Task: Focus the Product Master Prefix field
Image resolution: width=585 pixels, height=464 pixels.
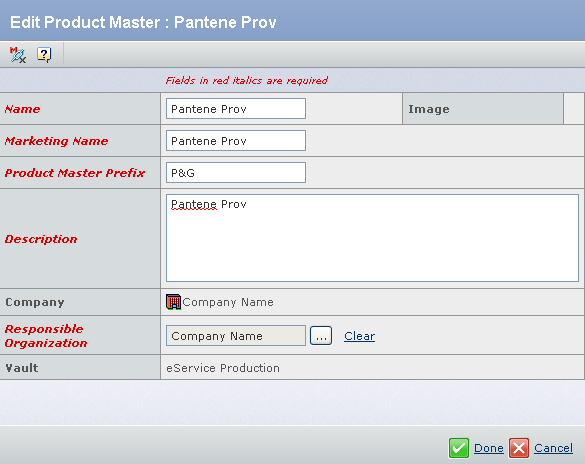Action: (236, 172)
